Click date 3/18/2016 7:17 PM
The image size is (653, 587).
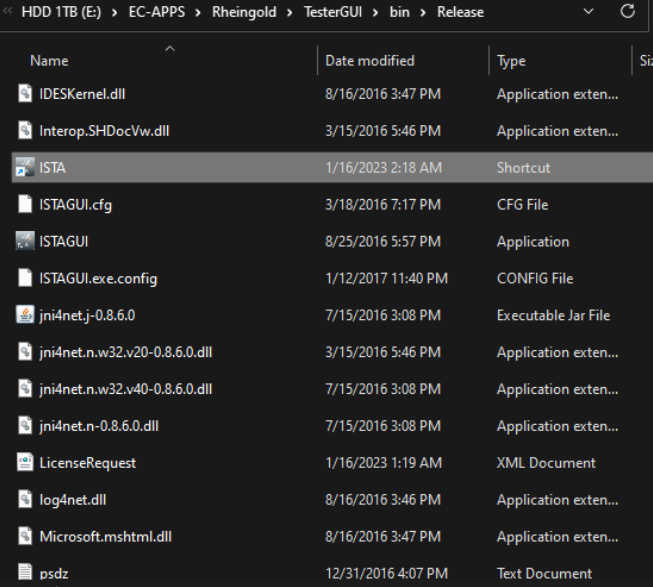pyautogui.click(x=383, y=205)
